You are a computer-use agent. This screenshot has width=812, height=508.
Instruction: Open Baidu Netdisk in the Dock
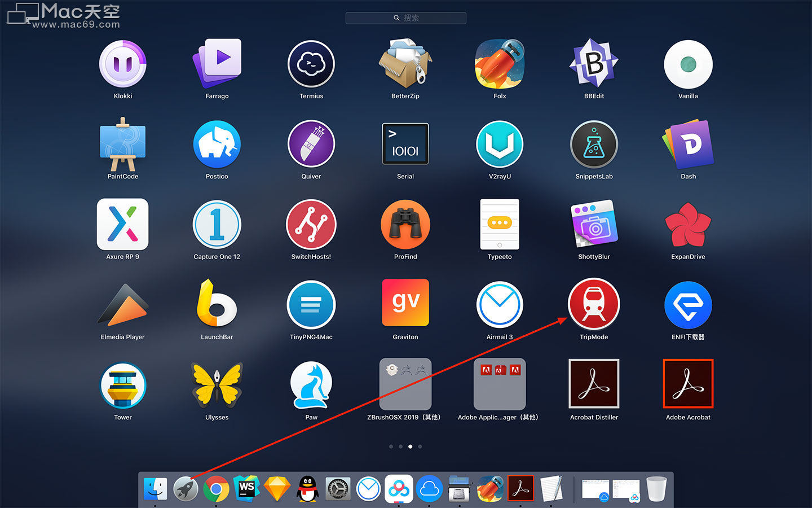pos(399,489)
